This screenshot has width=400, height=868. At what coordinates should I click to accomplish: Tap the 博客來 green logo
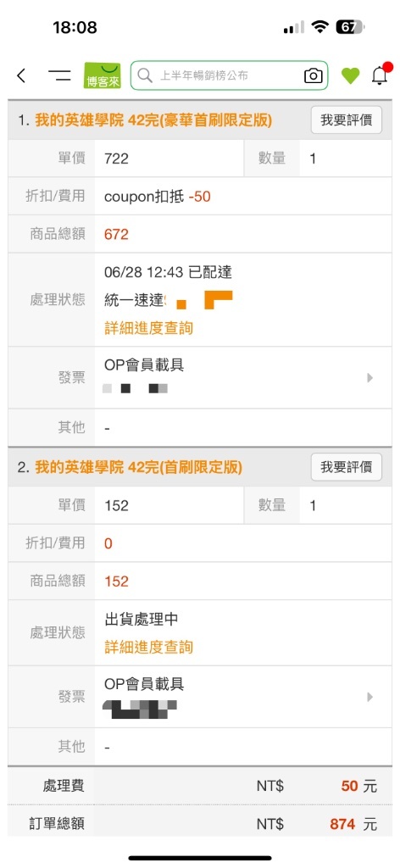pyautogui.click(x=103, y=75)
